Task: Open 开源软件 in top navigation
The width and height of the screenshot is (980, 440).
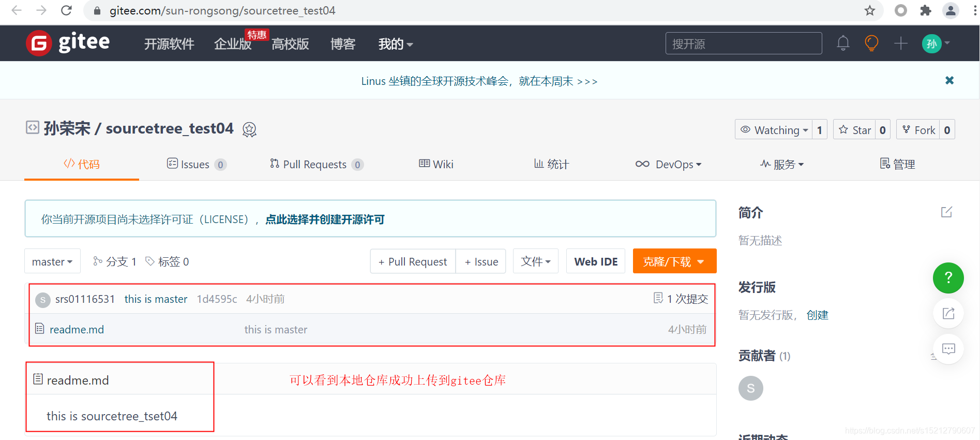Action: (169, 44)
